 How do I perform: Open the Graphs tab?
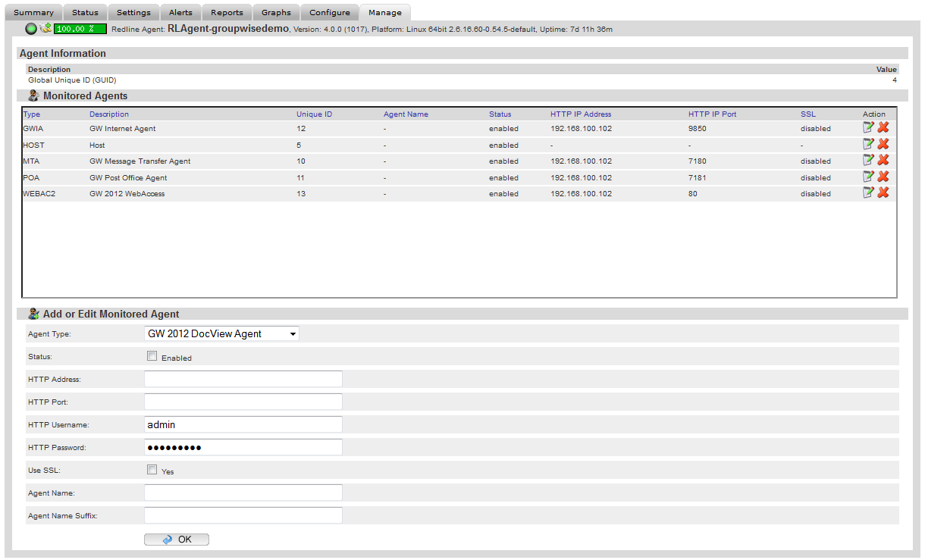276,12
